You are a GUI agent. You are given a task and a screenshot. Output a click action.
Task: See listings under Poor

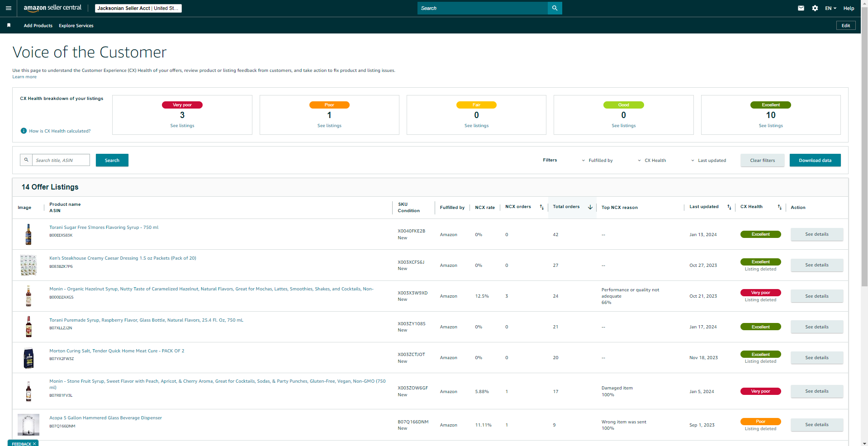tap(329, 126)
